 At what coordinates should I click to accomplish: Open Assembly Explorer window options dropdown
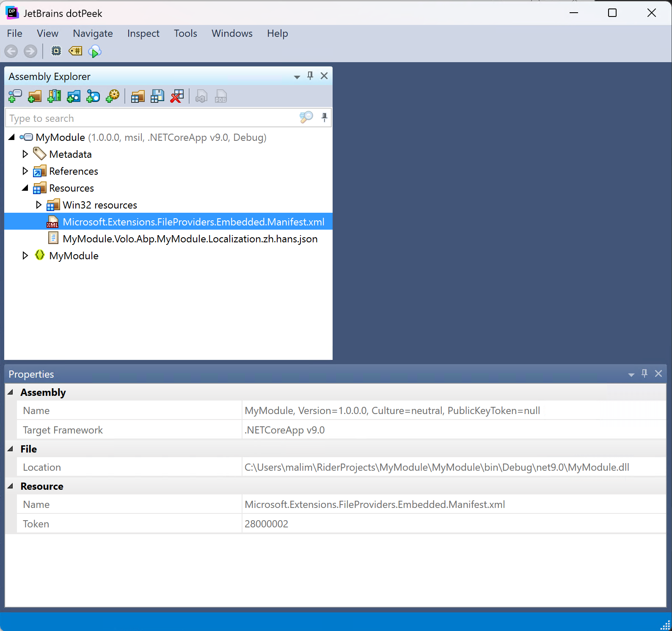click(297, 77)
